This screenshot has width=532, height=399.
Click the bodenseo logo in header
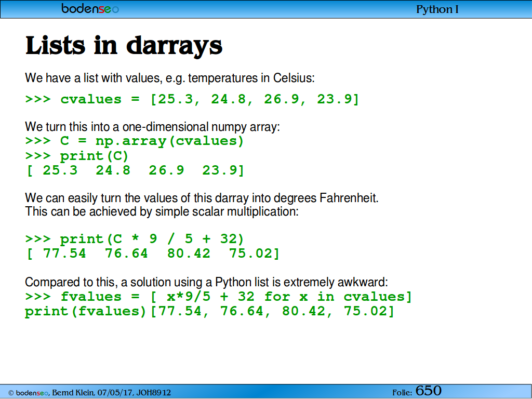(90, 8)
